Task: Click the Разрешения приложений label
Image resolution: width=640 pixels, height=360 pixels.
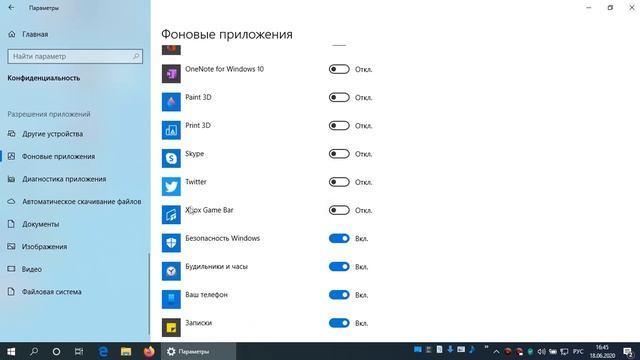Action: coord(49,114)
